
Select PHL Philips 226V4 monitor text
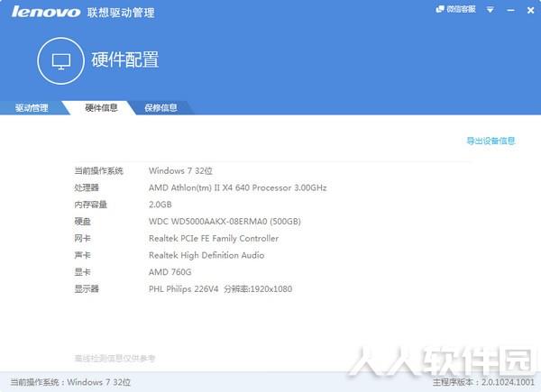pyautogui.click(x=184, y=289)
